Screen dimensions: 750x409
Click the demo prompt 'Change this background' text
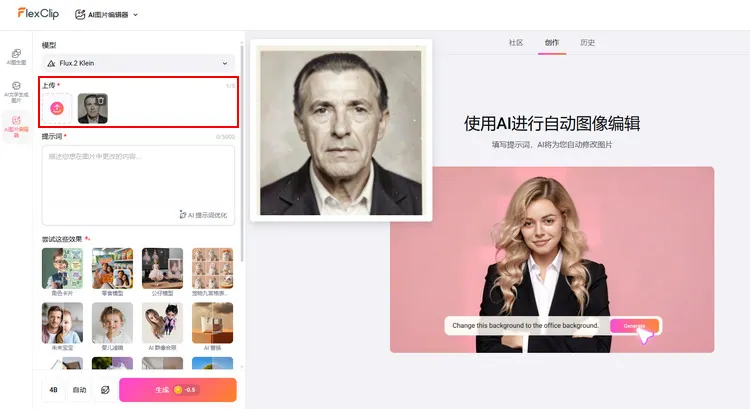point(525,325)
